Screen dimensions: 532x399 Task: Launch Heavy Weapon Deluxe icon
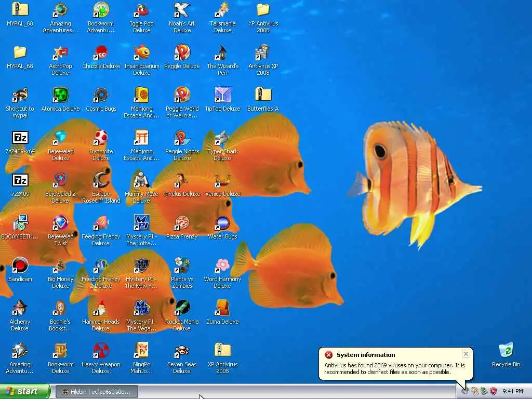101,351
